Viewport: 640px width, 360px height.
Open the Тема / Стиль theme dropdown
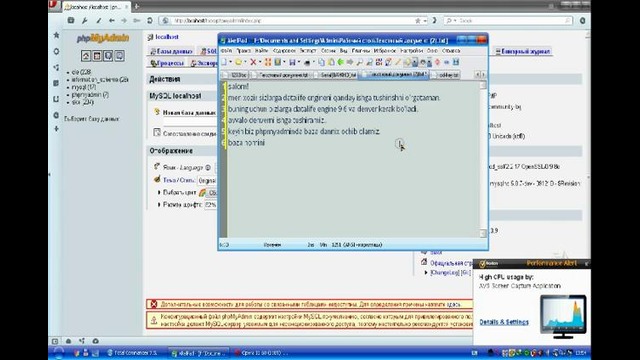click(x=207, y=180)
